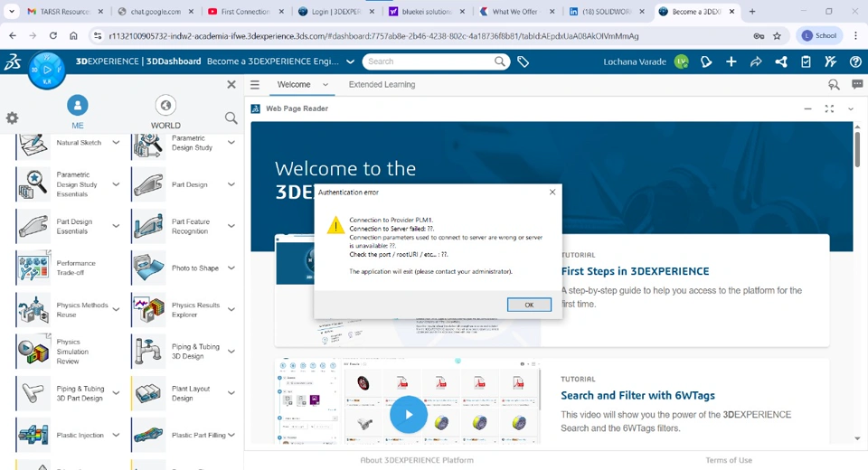Click the search magnifier in apps panel

point(231,117)
